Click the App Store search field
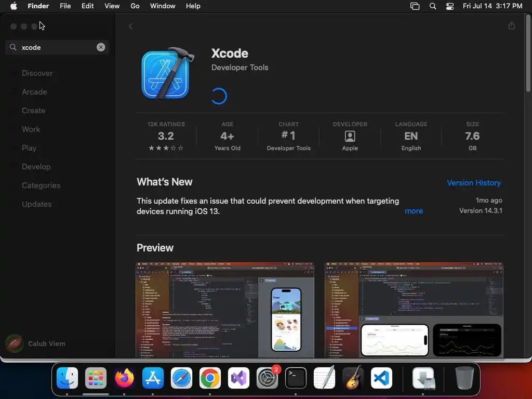 57,47
